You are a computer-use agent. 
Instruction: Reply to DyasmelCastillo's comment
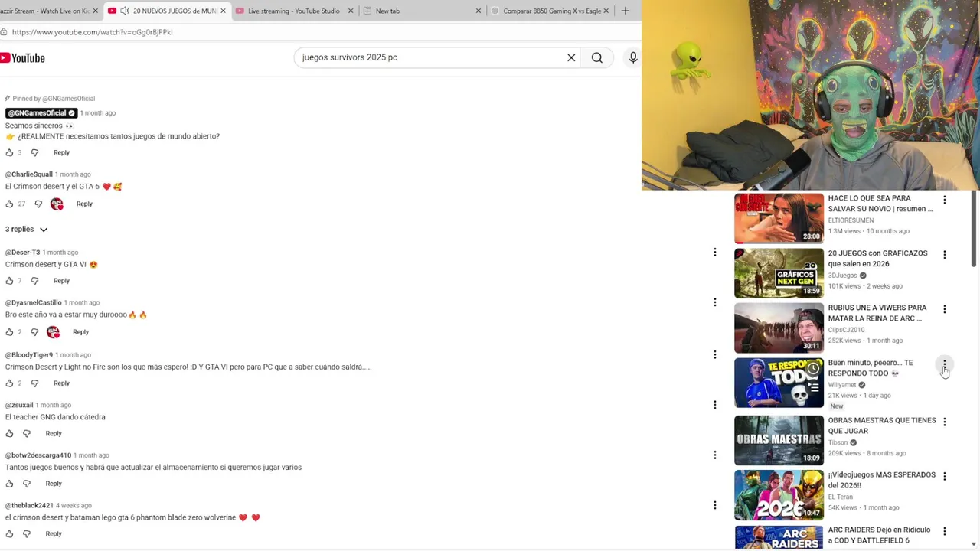[80, 332]
